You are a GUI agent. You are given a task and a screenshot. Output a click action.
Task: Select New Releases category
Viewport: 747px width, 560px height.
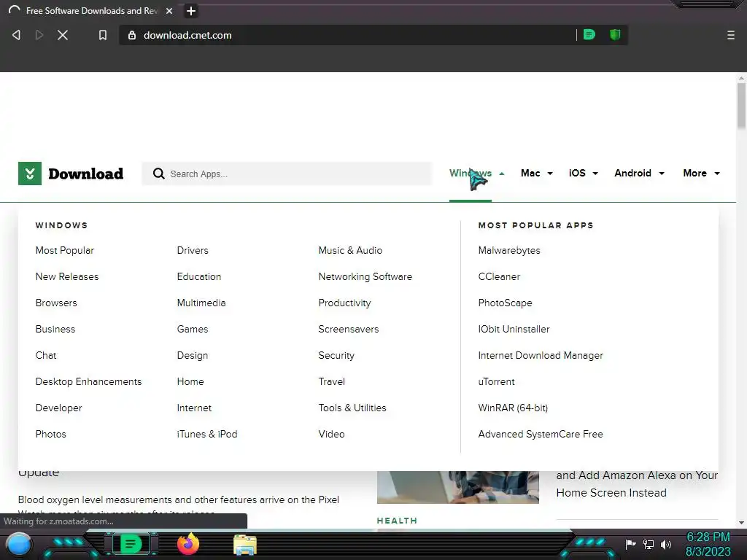[x=67, y=276]
